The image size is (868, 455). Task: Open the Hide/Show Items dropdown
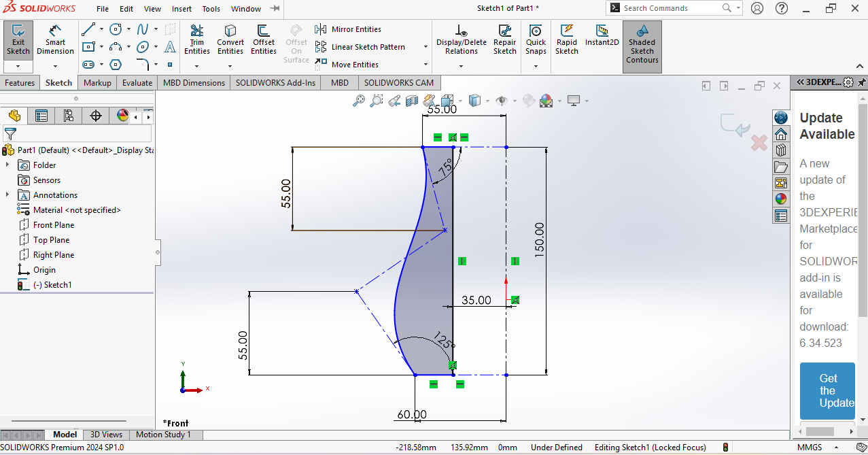515,101
